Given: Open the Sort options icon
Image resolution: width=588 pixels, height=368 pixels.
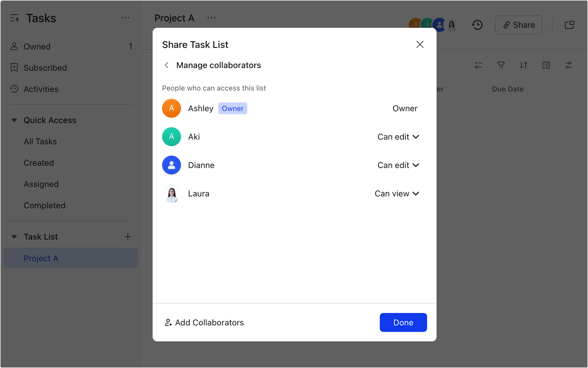Looking at the screenshot, I should point(524,65).
